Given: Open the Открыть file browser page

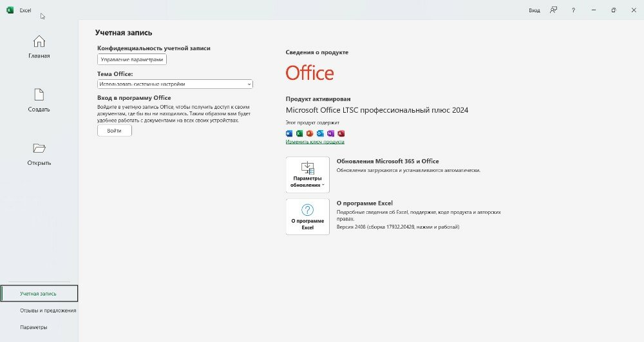Looking at the screenshot, I should click(39, 154).
